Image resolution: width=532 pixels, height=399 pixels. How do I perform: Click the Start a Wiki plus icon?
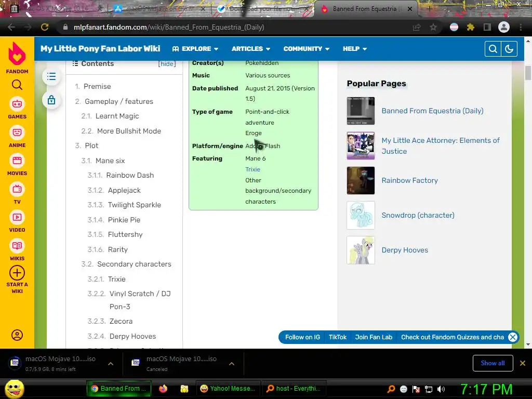point(17,273)
